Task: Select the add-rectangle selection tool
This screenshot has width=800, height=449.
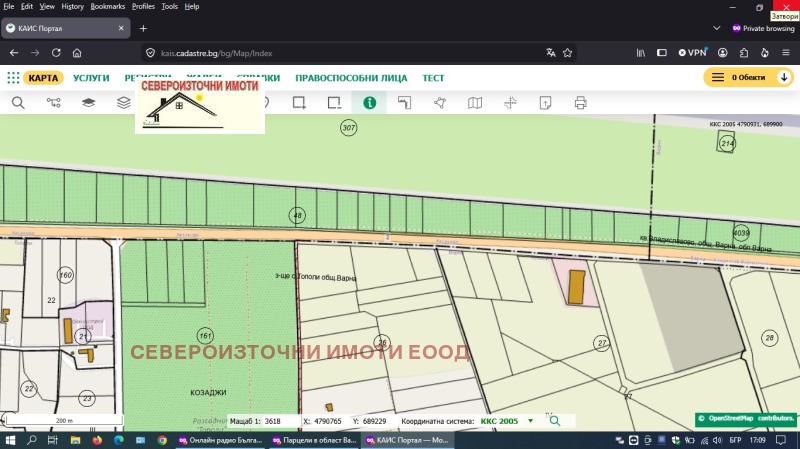Action: click(x=299, y=103)
